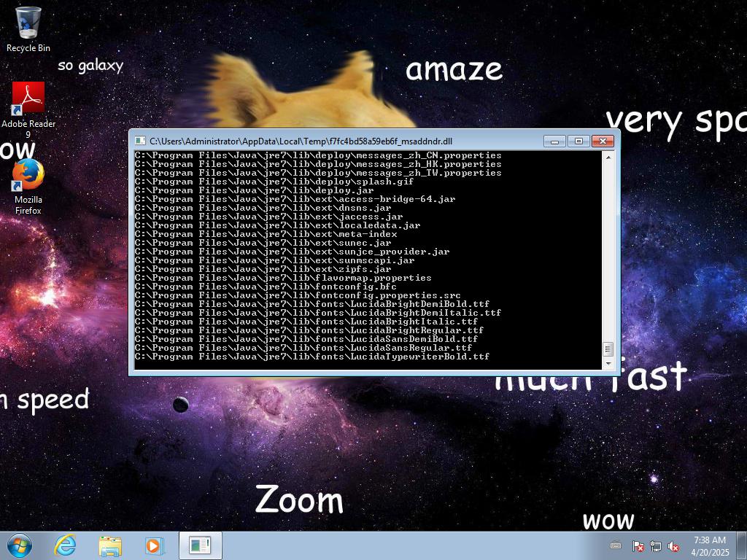Screen dimensions: 747x560
Task: Click the LucidaSansDemiBold.ttf line
Action: [x=306, y=338]
